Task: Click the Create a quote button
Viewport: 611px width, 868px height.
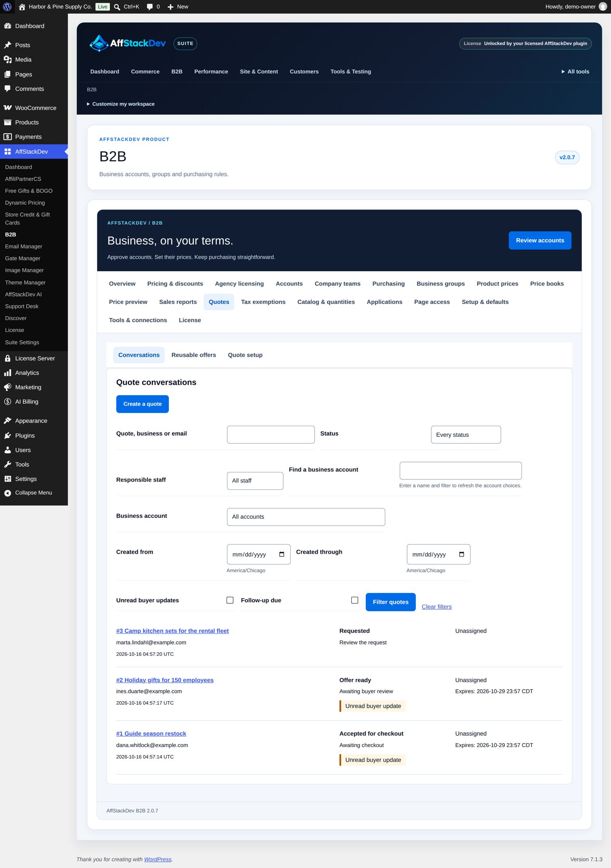Action: coord(142,404)
